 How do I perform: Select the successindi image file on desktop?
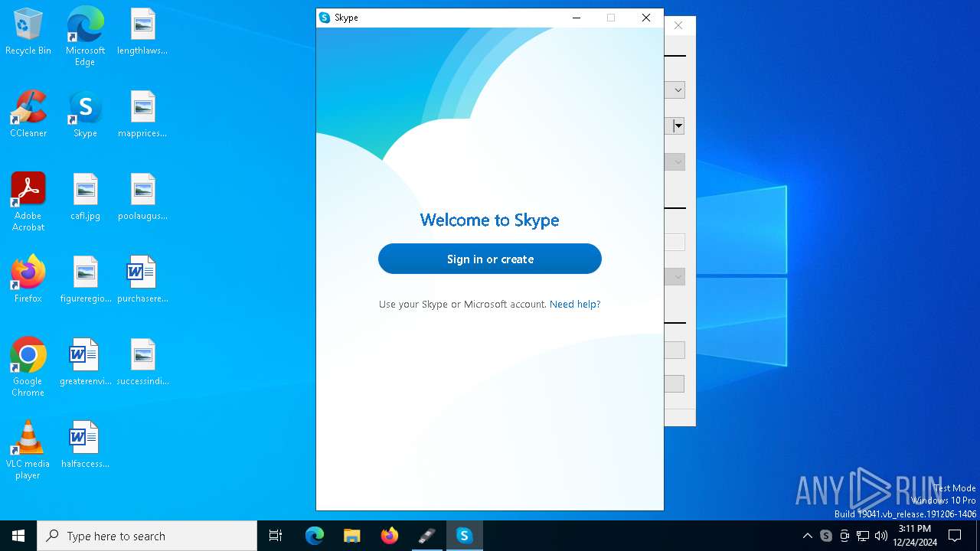[x=142, y=363]
